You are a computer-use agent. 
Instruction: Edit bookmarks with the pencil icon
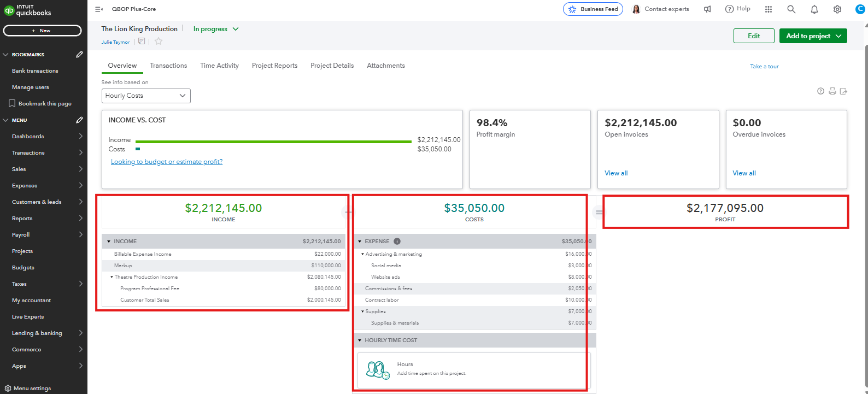click(79, 55)
